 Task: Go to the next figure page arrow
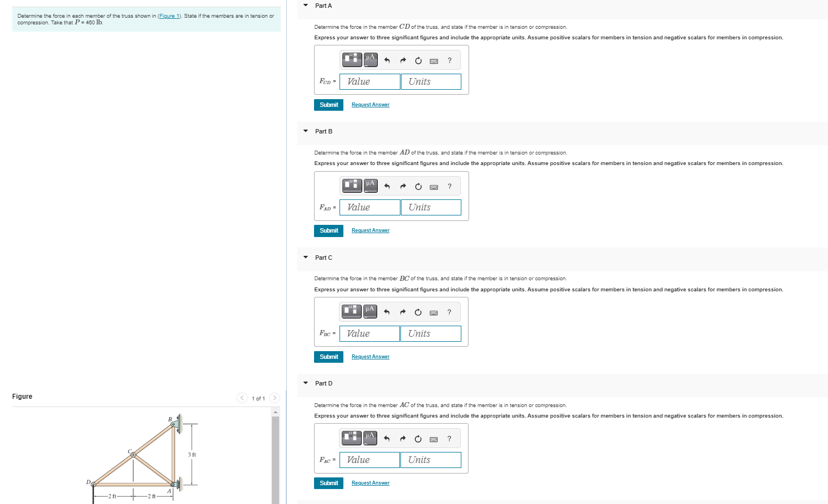click(275, 398)
